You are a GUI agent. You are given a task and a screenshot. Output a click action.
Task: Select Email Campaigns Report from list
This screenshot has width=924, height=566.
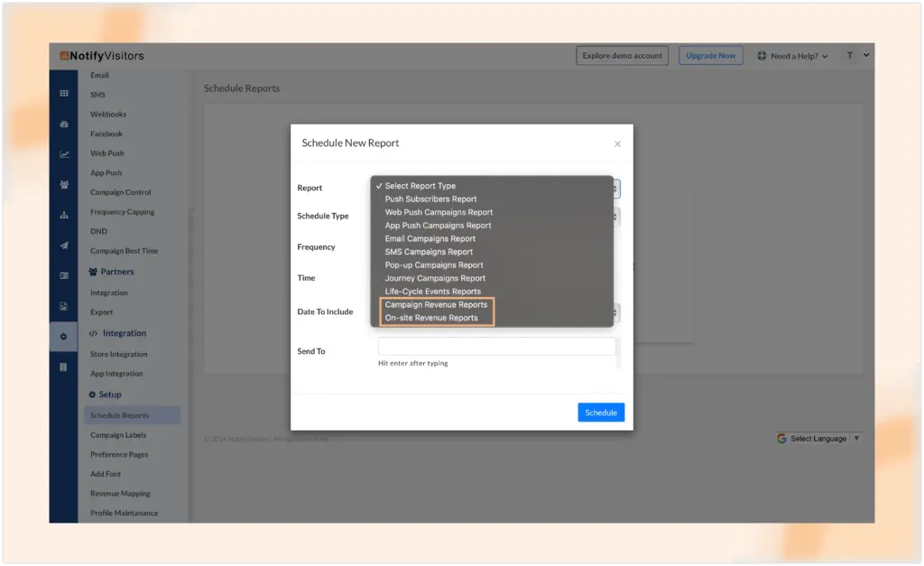pyautogui.click(x=430, y=239)
